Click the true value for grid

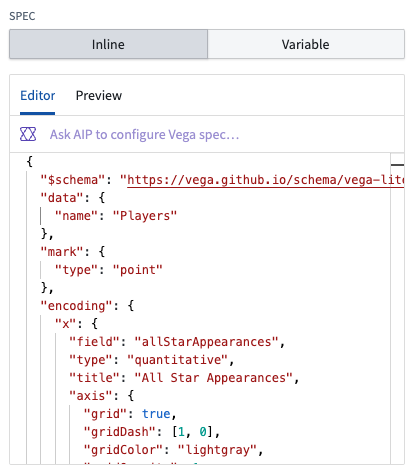[156, 414]
